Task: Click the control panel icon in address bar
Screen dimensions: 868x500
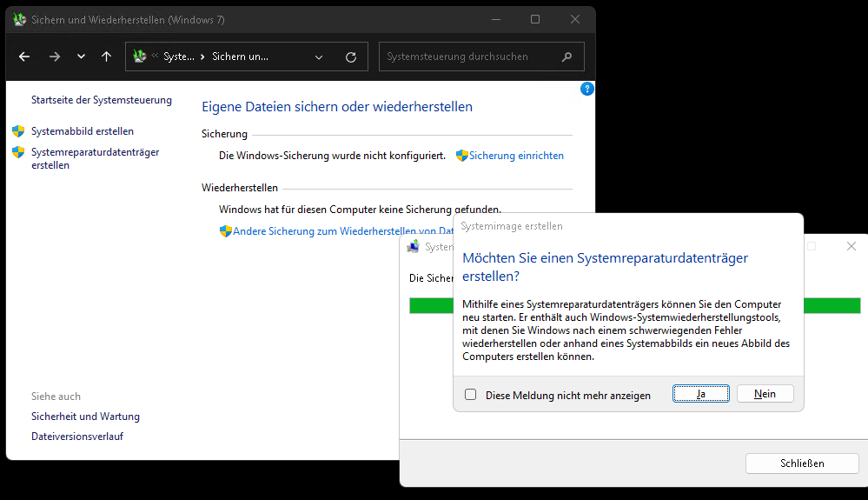Action: click(140, 56)
